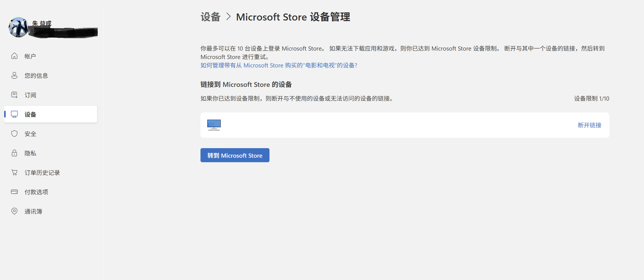The width and height of the screenshot is (644, 280).
Task: Click the lock icon beside 隐私
Action: coord(14,153)
